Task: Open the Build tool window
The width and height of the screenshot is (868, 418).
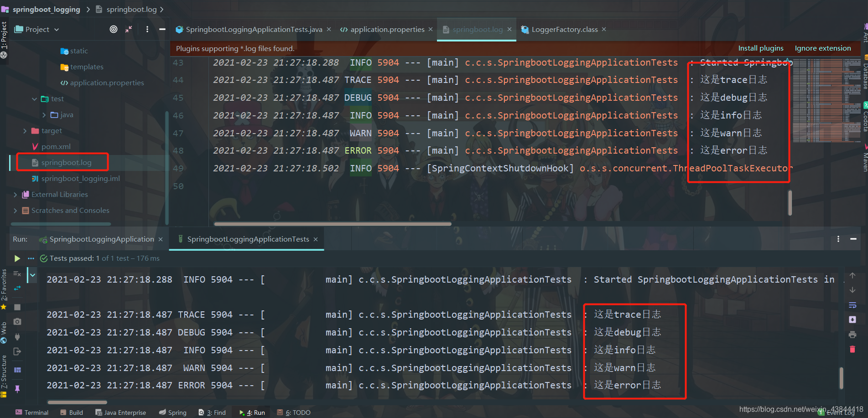Action: pos(72,413)
